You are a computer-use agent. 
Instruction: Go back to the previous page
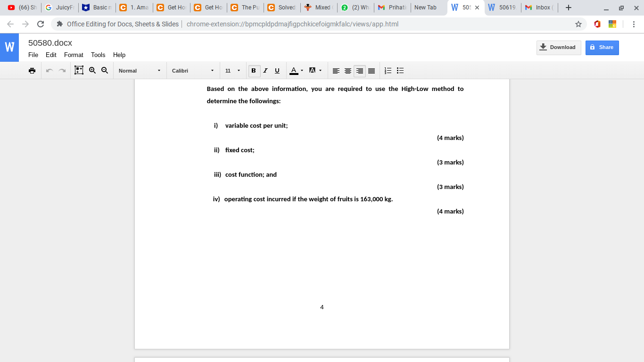(x=11, y=24)
